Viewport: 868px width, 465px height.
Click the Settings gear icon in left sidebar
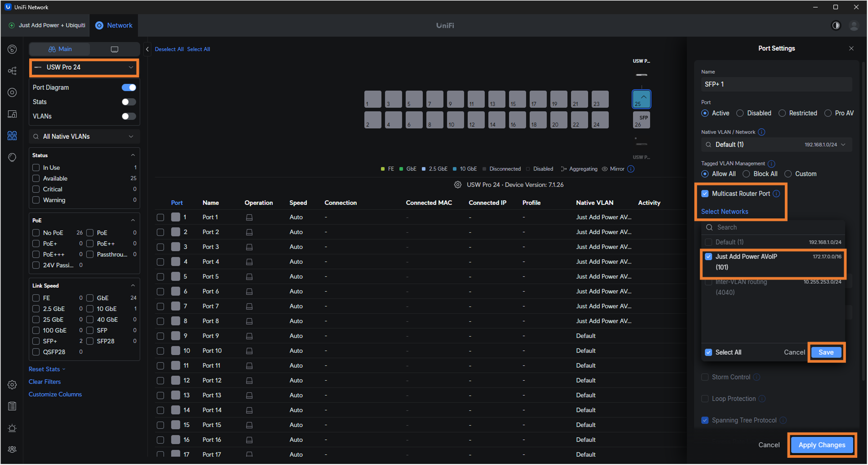tap(12, 385)
